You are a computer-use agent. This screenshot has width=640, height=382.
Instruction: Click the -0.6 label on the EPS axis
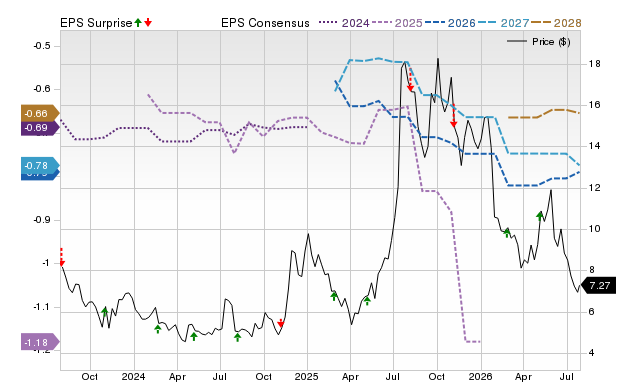(42, 89)
